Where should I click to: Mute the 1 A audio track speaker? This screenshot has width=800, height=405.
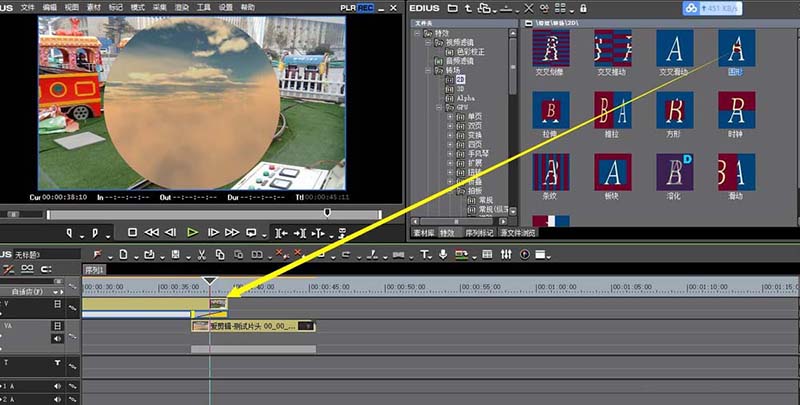click(57, 387)
